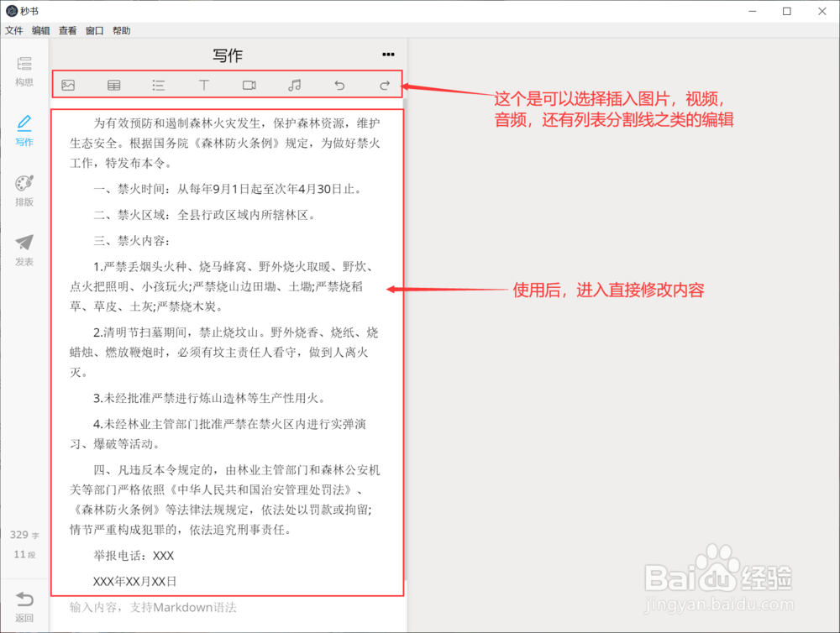
Task: Click the 发表 publish icon
Action: (x=24, y=249)
